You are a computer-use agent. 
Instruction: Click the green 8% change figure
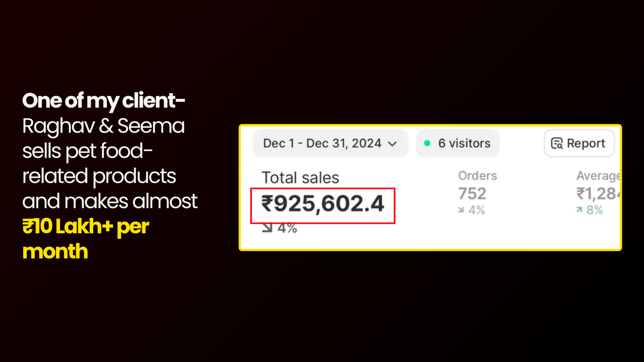595,210
